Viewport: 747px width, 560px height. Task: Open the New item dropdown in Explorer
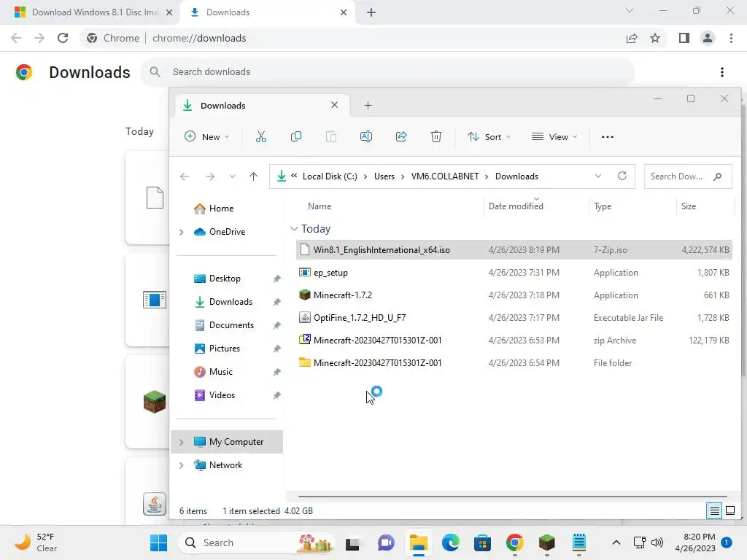pyautogui.click(x=207, y=136)
